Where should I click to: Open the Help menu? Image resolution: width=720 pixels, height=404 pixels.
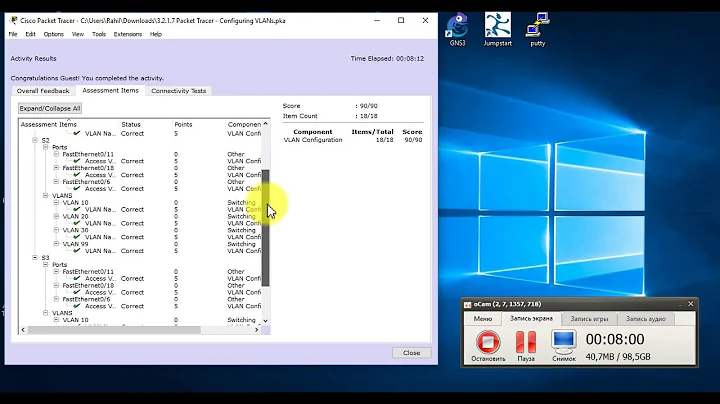pos(156,34)
